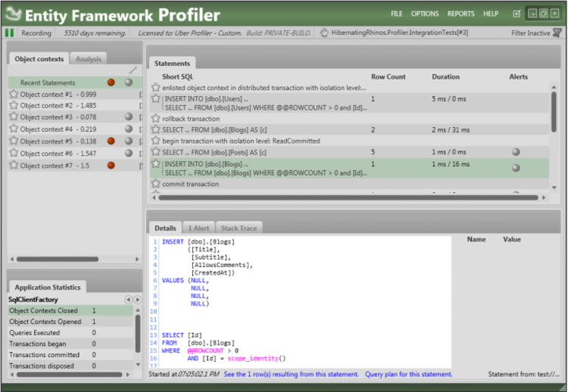Star Object context #5 - 0.138

tap(14, 142)
